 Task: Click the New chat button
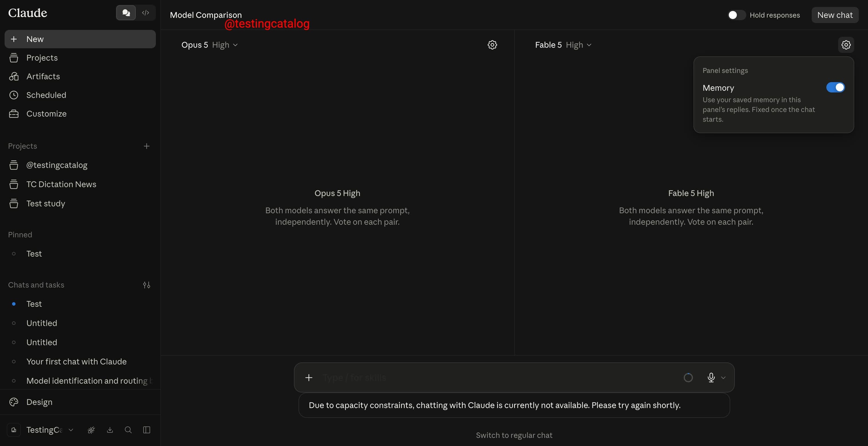(835, 15)
